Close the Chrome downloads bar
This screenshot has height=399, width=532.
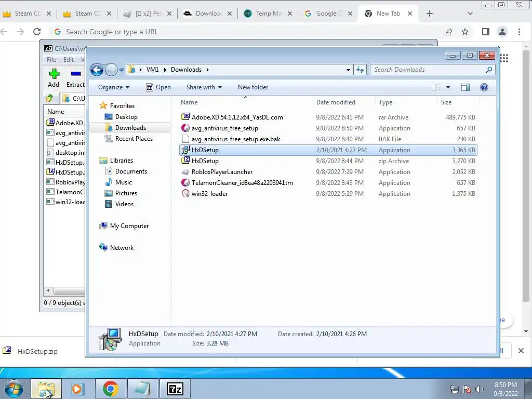521,351
